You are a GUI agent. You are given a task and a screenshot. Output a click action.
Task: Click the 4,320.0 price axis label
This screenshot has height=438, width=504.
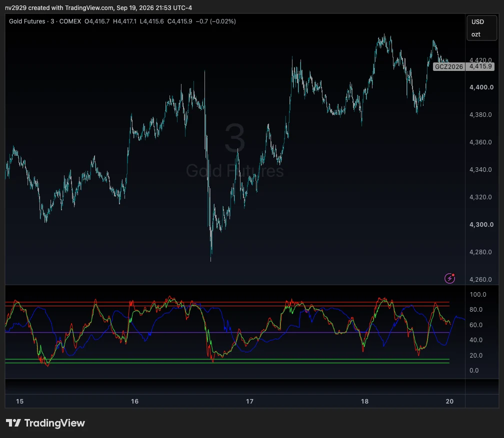[480, 197]
